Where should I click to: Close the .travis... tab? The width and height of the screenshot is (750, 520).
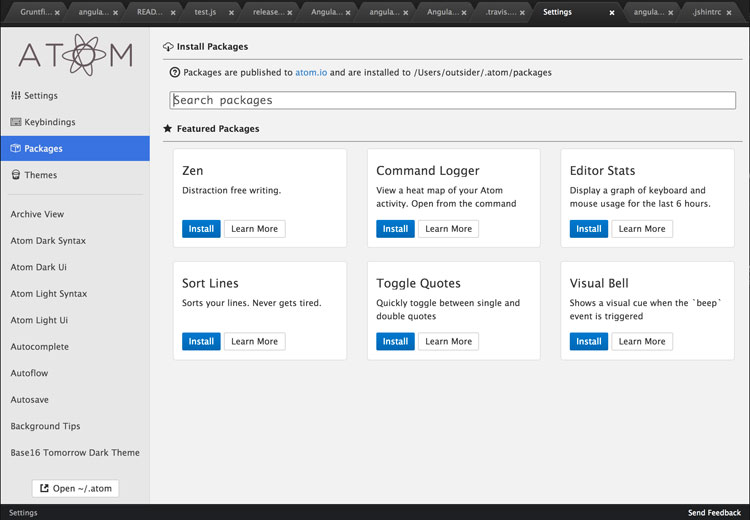point(522,13)
